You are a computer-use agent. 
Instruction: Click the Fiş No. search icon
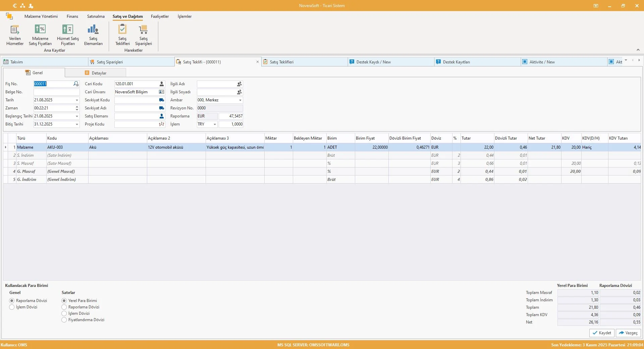pyautogui.click(x=76, y=84)
